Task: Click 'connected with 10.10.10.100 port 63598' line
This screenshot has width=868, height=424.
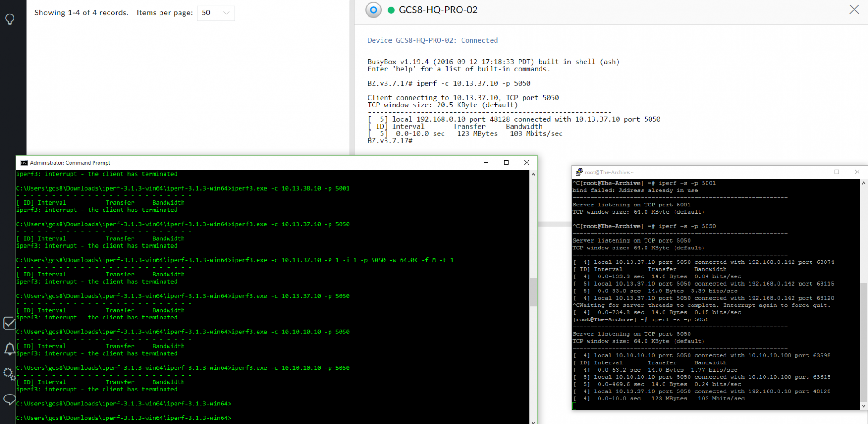Action: pos(702,356)
